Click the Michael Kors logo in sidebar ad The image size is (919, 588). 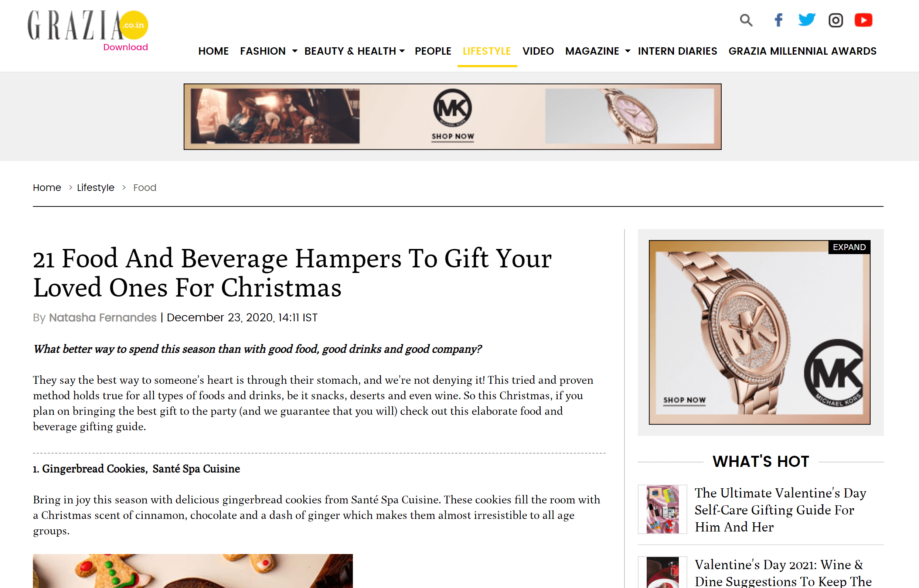click(833, 373)
